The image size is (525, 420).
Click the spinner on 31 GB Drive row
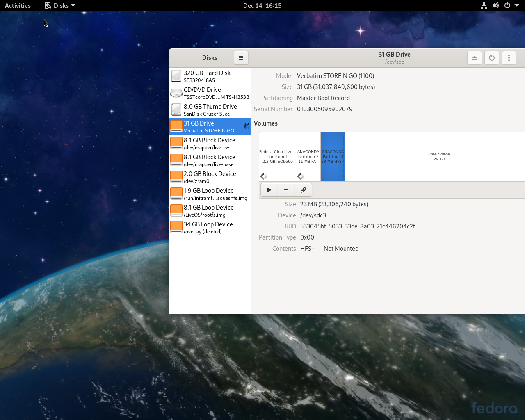(247, 126)
